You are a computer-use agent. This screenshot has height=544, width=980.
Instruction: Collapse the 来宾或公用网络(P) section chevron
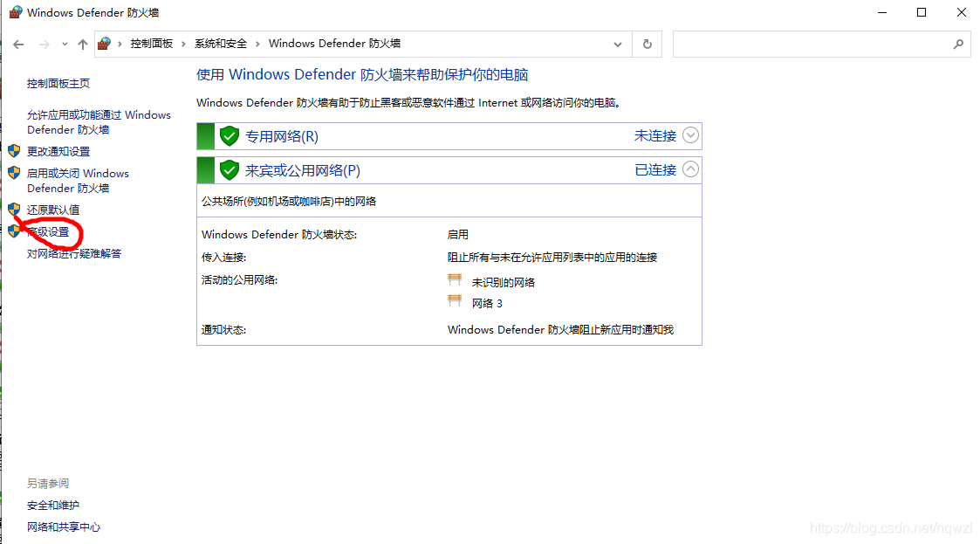click(690, 169)
